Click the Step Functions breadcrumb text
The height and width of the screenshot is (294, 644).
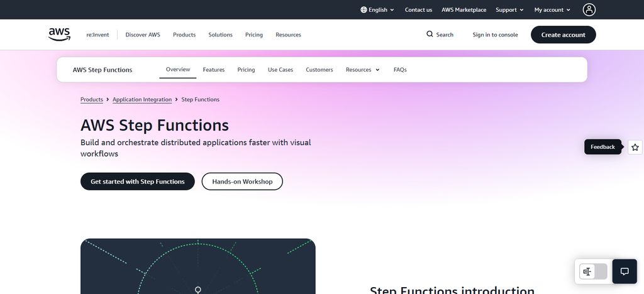[201, 100]
